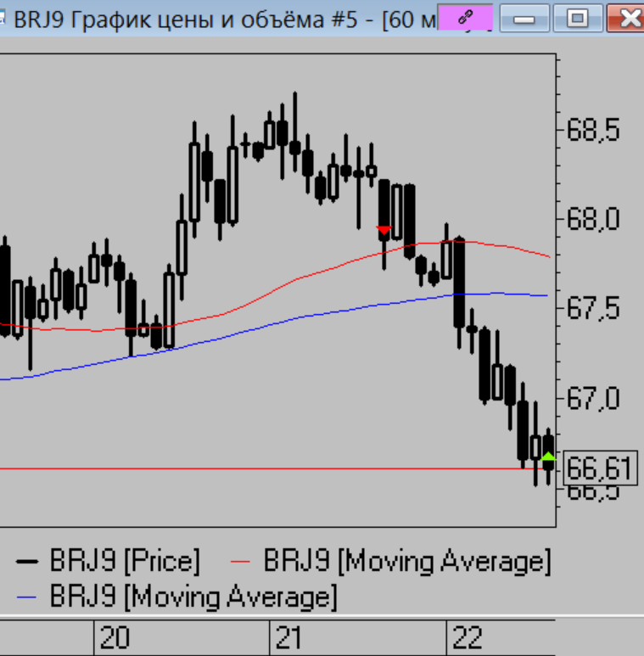The height and width of the screenshot is (656, 644).
Task: Open the window system menu icon at top-left
Action: pos(3,18)
